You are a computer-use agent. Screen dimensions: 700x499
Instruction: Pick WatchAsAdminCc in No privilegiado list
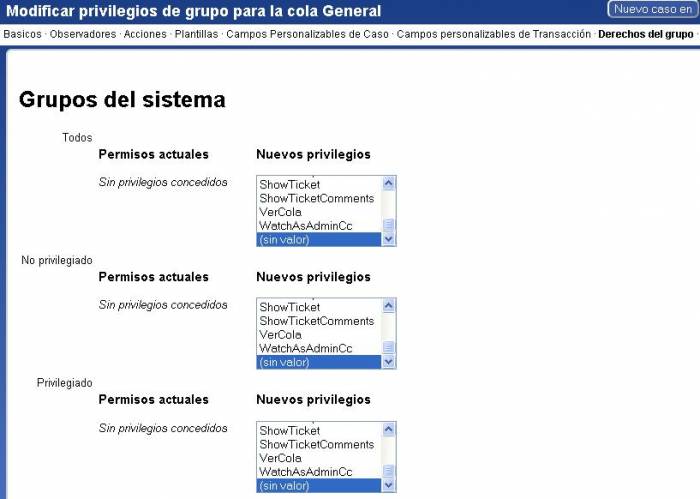coord(305,349)
